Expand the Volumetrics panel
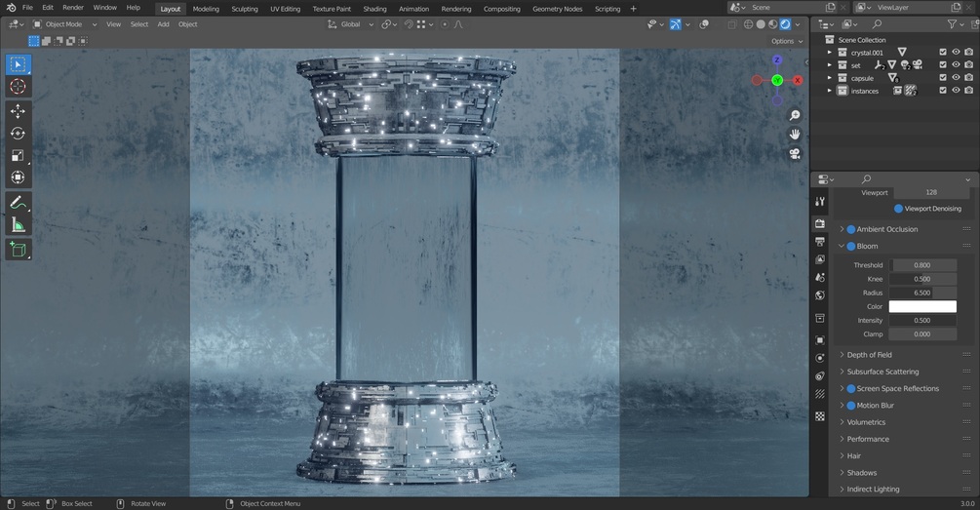Image resolution: width=980 pixels, height=510 pixels. 842,422
